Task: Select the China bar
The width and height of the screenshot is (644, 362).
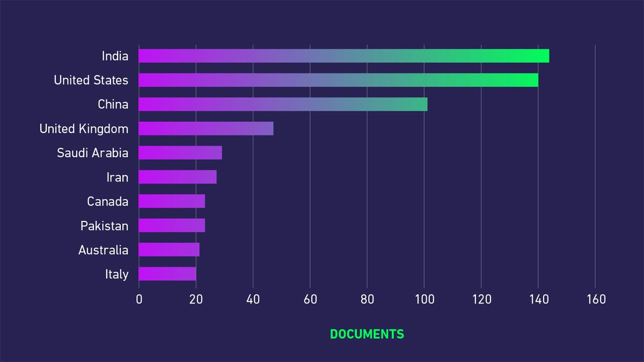Action: click(283, 104)
